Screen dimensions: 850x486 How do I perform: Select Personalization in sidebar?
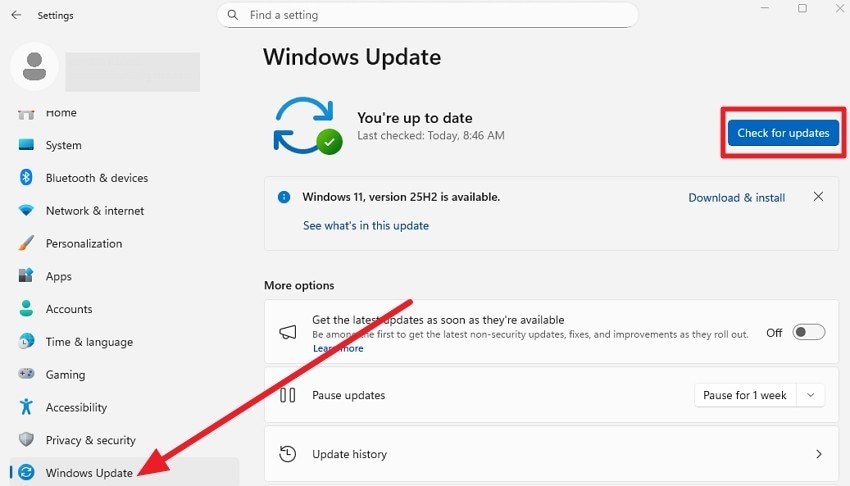click(x=84, y=243)
